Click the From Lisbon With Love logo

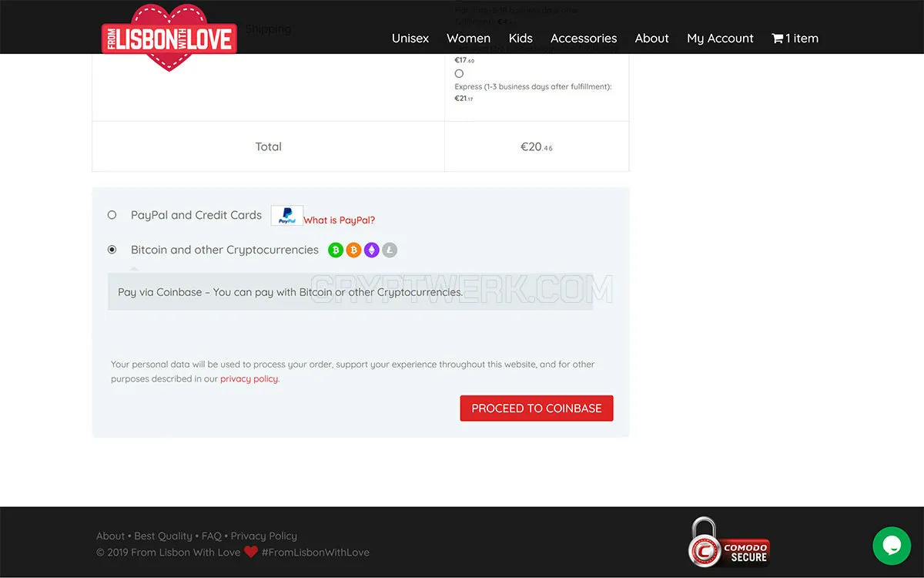[x=169, y=38]
